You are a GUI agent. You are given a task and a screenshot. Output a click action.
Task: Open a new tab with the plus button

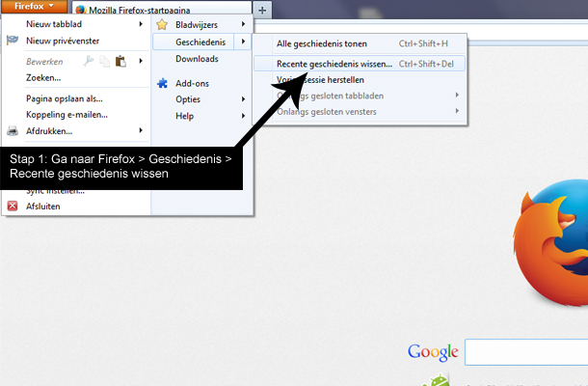262,11
